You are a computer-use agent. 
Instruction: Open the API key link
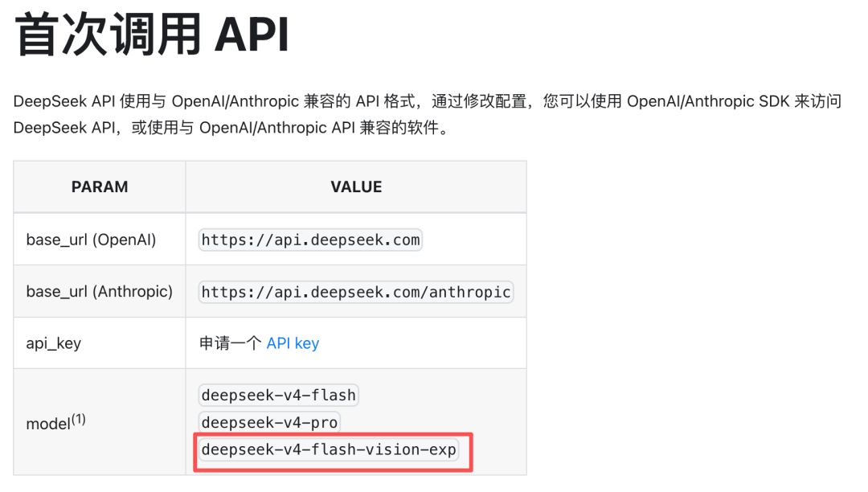pyautogui.click(x=293, y=344)
